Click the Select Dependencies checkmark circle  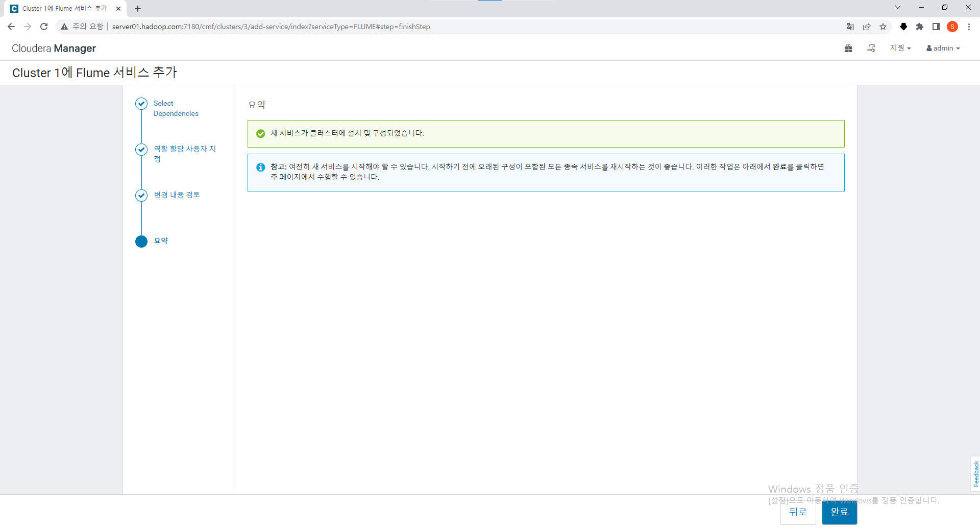tap(141, 104)
